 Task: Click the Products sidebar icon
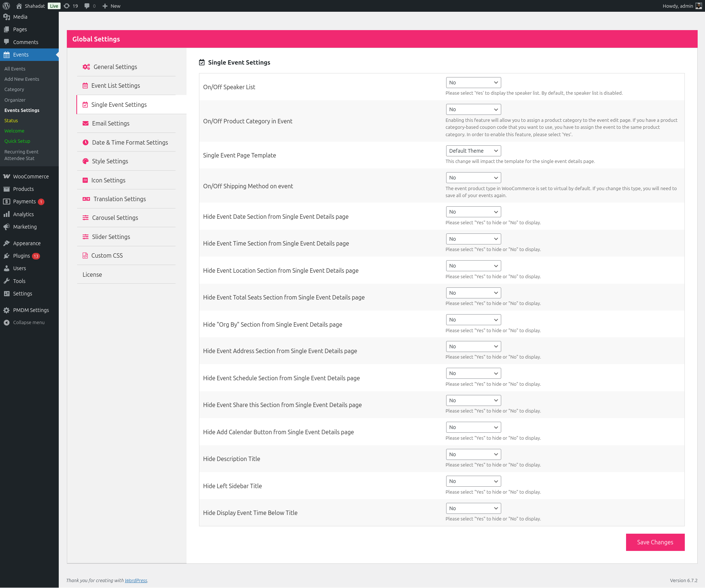pos(7,189)
